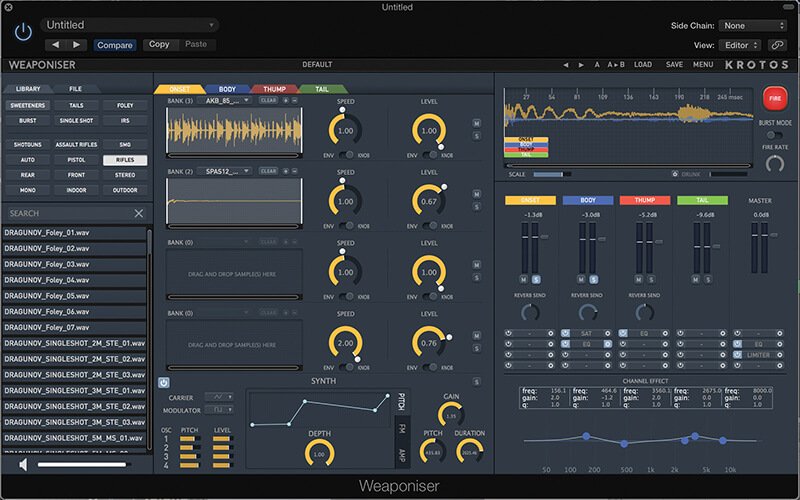Mute the THUMP mixer channel

pyautogui.click(x=638, y=280)
